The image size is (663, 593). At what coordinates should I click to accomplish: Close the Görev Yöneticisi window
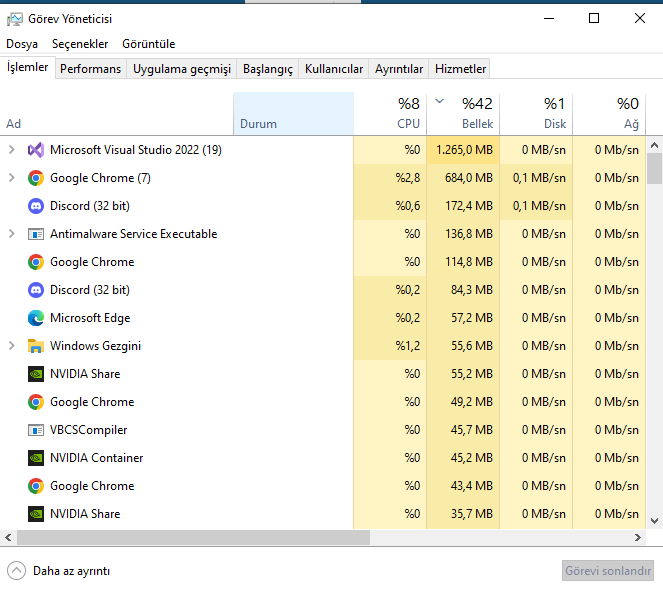click(x=640, y=19)
